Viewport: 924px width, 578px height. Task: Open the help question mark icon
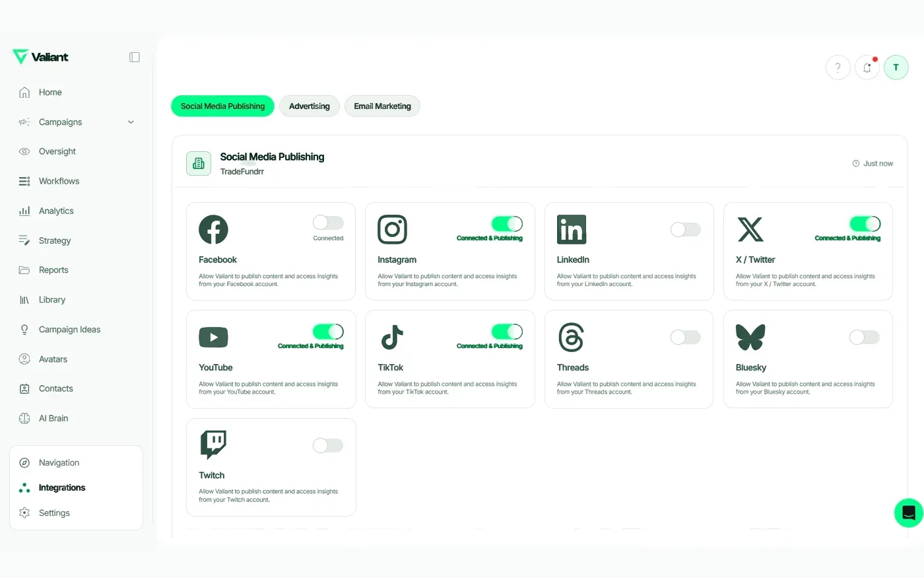tap(838, 67)
